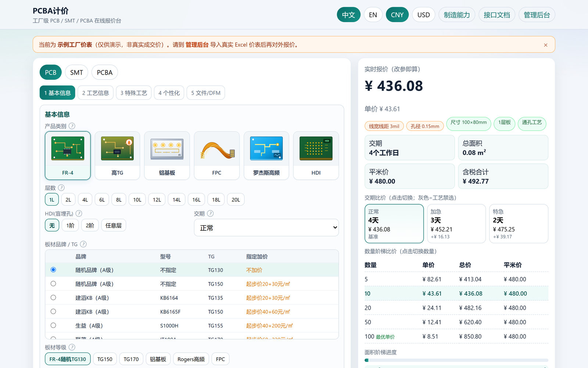Select the TG170 board grade chip
The width and height of the screenshot is (588, 368).
pyautogui.click(x=131, y=359)
